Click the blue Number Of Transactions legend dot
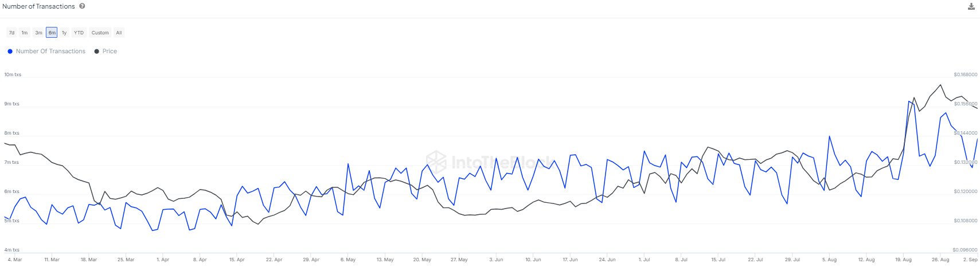 10,52
